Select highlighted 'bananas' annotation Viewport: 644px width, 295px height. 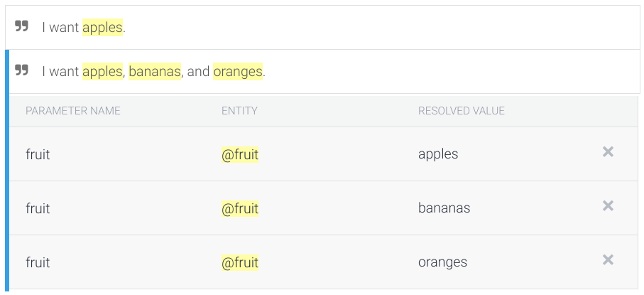pos(154,72)
